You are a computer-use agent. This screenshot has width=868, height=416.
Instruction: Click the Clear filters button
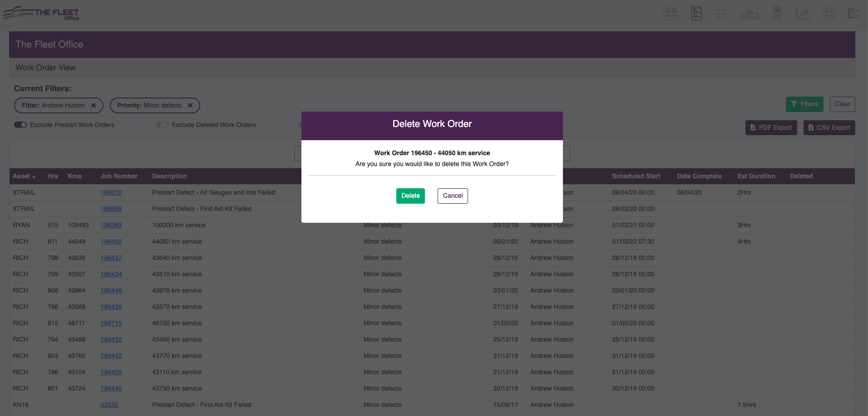coord(842,104)
